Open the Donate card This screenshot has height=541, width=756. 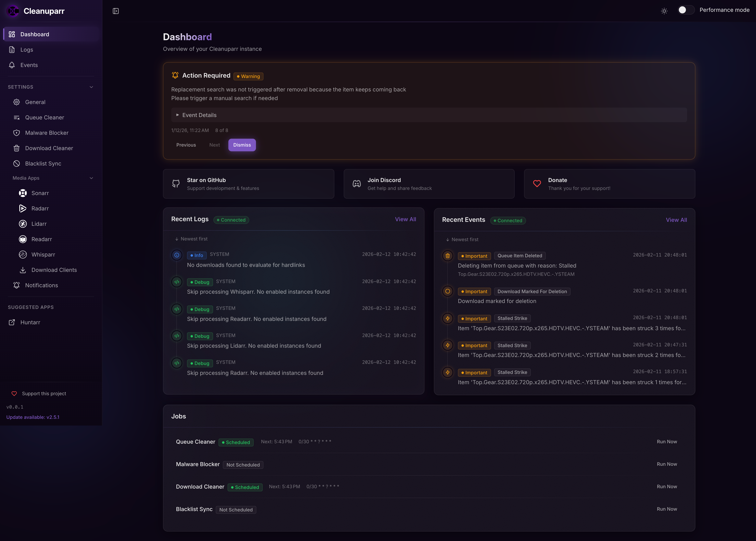tap(609, 184)
